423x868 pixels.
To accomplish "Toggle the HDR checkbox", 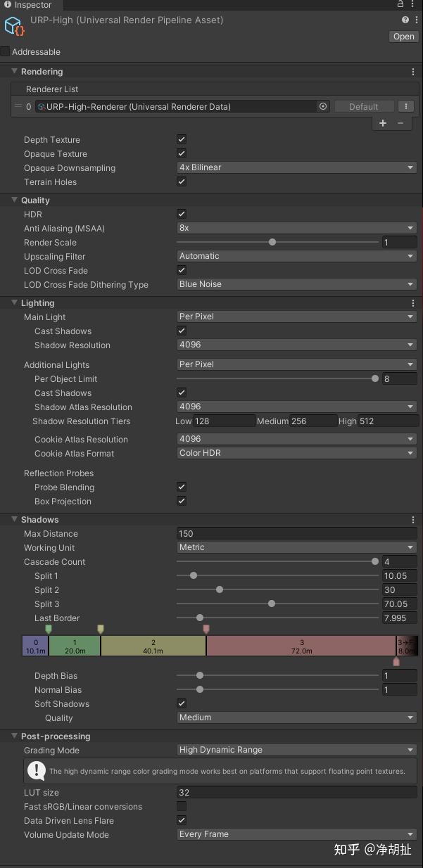I will coord(182,214).
